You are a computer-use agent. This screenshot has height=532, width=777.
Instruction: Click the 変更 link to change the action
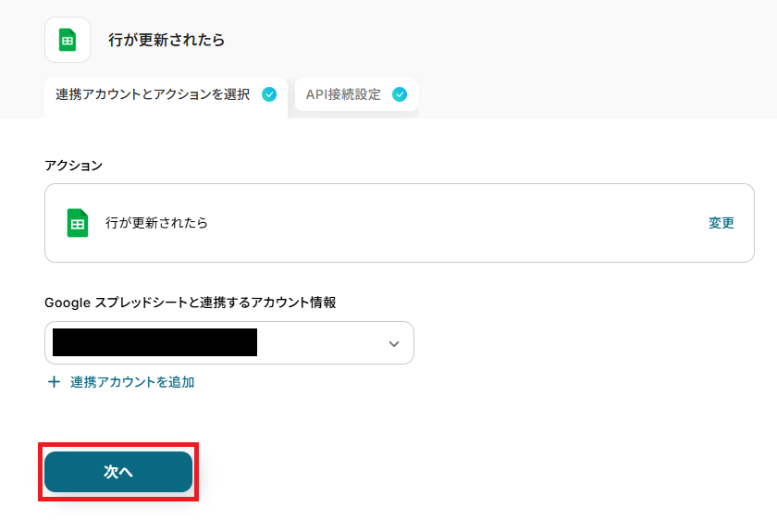click(x=721, y=223)
